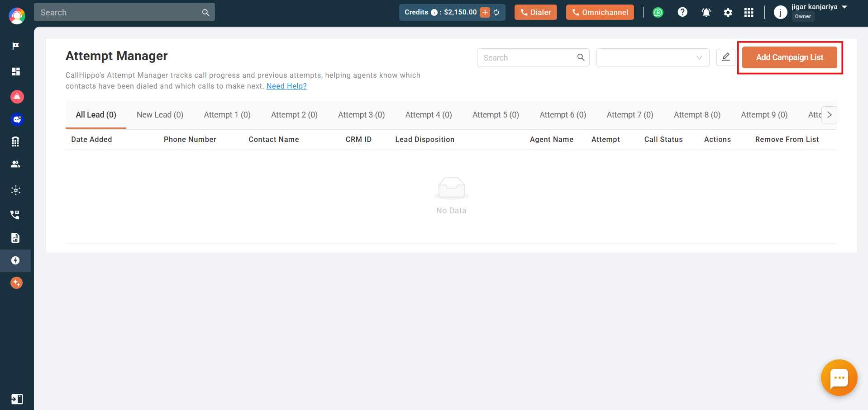Click the Date Added column header
This screenshot has height=410, width=868.
pos(91,139)
